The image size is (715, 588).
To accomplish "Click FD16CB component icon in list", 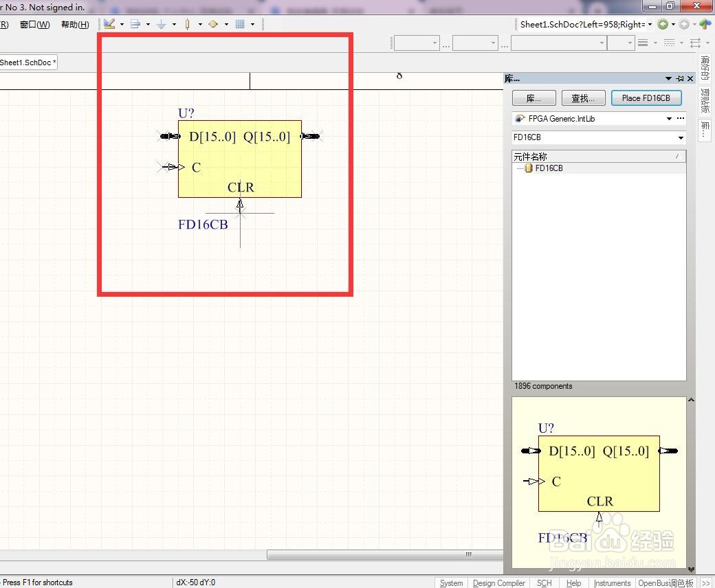I will click(x=529, y=168).
